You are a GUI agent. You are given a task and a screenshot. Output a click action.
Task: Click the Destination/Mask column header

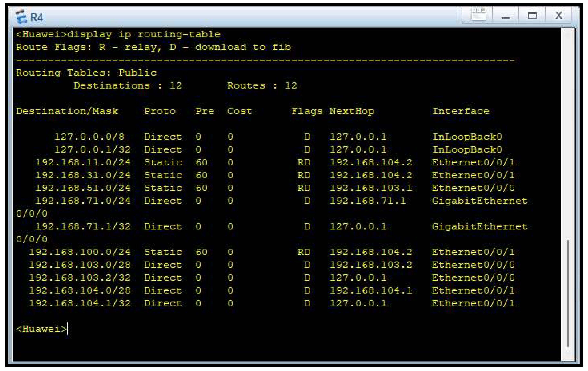click(x=67, y=111)
